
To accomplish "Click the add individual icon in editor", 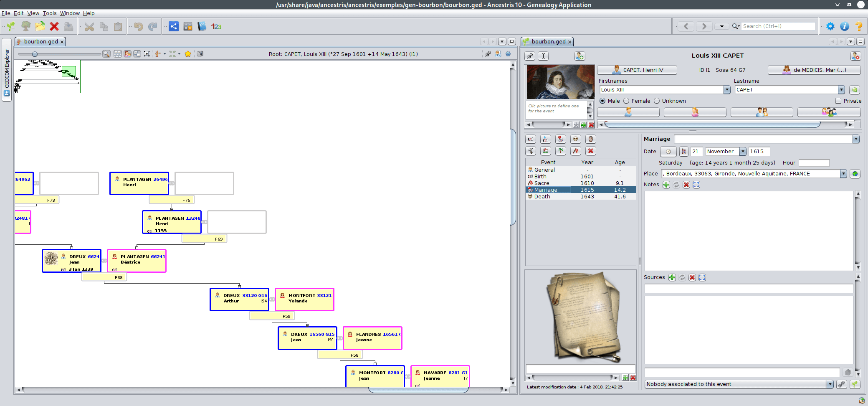I will [x=580, y=56].
